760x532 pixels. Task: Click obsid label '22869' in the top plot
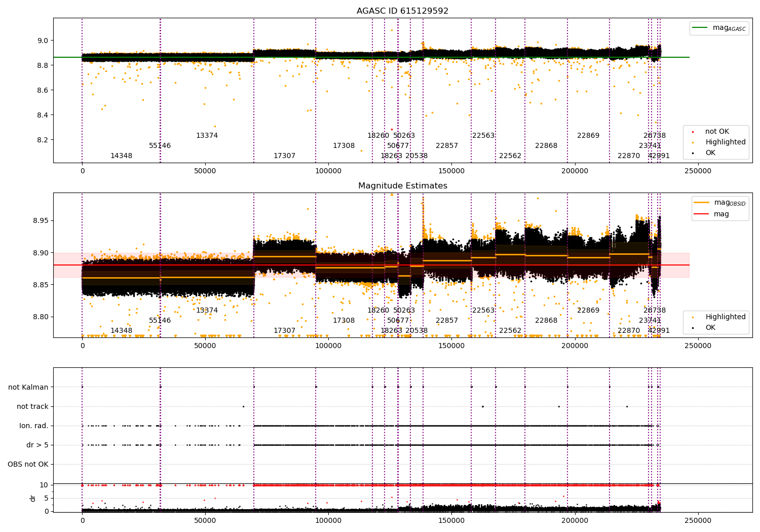[588, 136]
